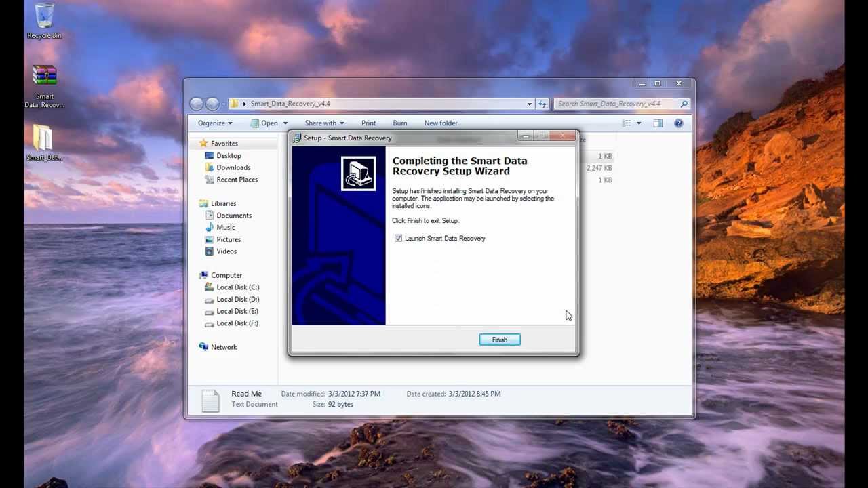
Task: Open Local Disk (F:)
Action: click(237, 323)
